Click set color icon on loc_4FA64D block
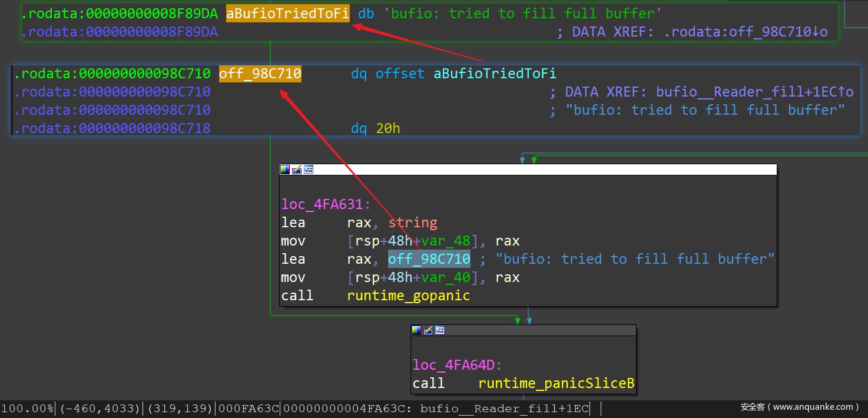 click(416, 330)
